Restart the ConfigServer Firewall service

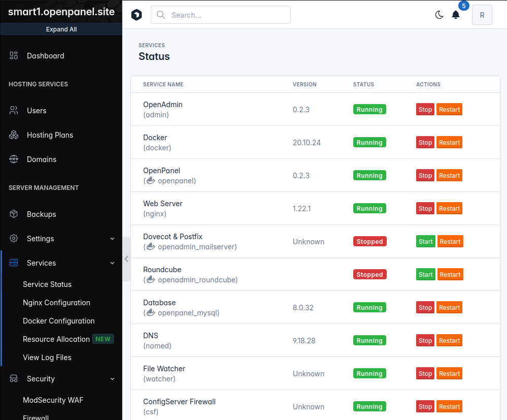pyautogui.click(x=449, y=406)
